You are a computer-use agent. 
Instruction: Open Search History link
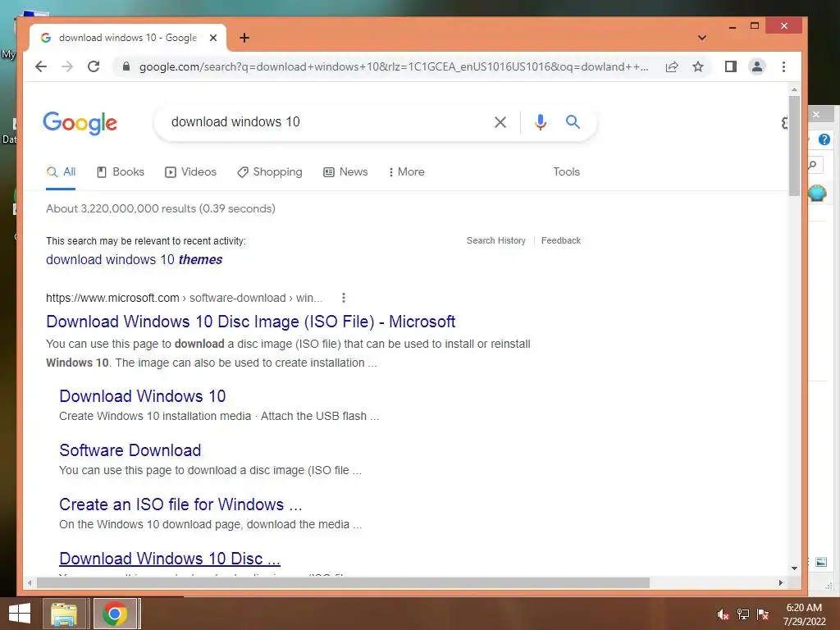click(496, 240)
